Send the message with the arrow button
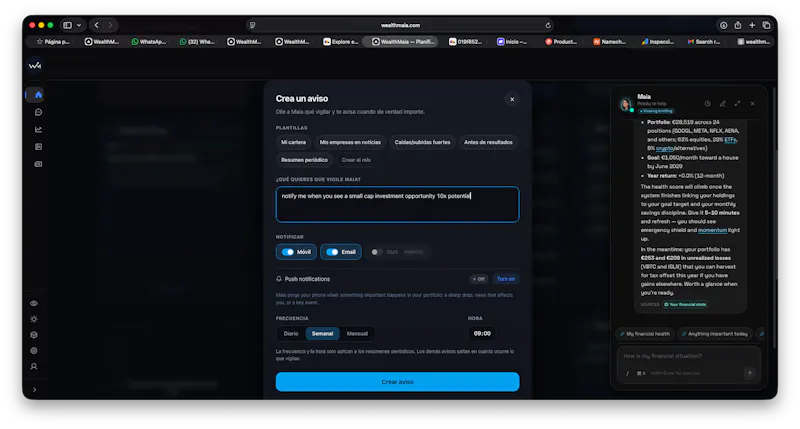The width and height of the screenshot is (800, 429). point(749,373)
